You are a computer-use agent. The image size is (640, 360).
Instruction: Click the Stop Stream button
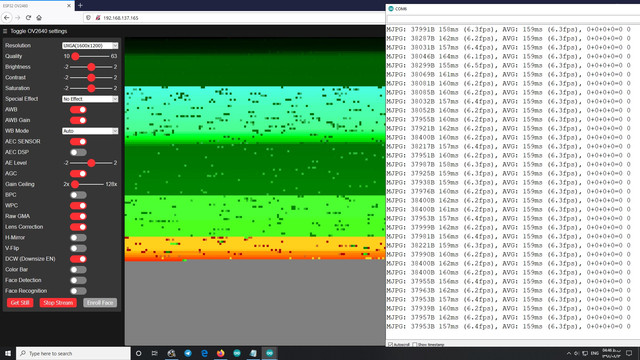click(58, 303)
